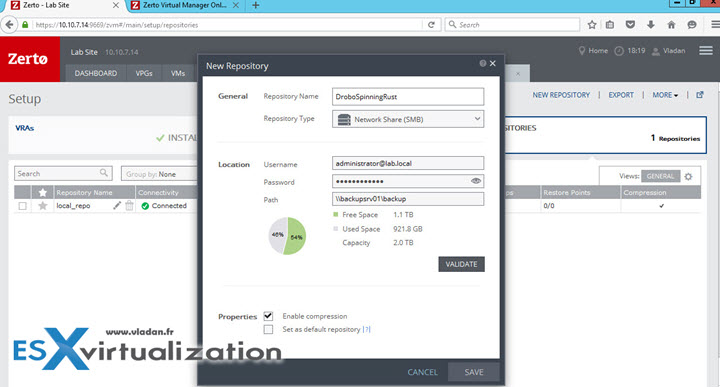Open the [?] help link for default repository
The width and height of the screenshot is (720, 387).
click(366, 329)
